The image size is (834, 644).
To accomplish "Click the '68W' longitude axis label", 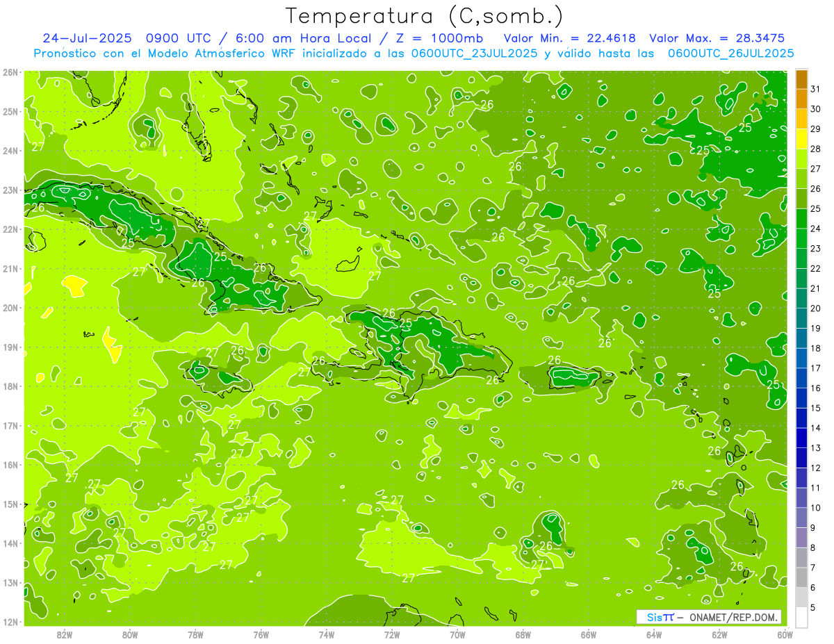I will pos(523,634).
